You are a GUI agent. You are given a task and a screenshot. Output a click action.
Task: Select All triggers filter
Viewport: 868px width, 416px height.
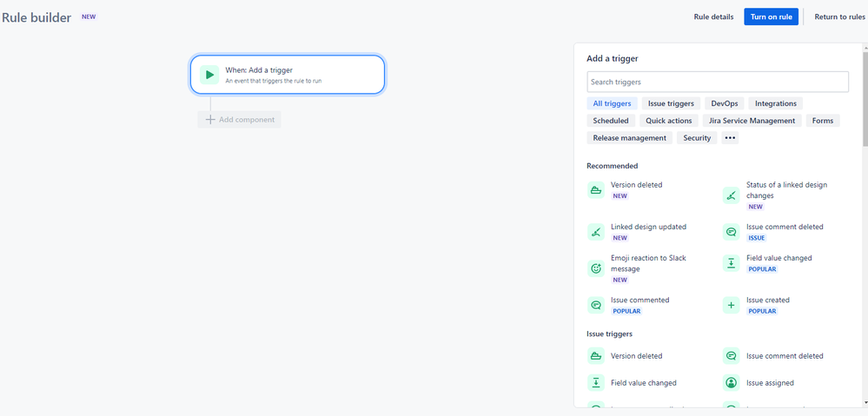pos(612,103)
